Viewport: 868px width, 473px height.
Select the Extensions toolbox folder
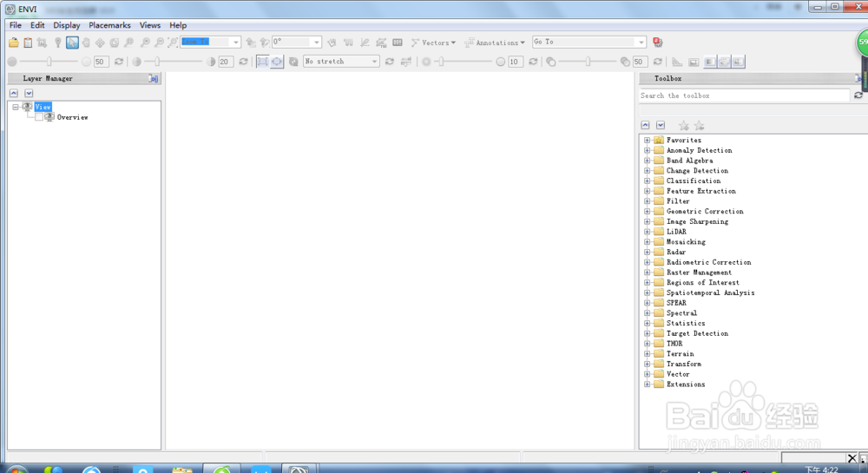click(686, 384)
